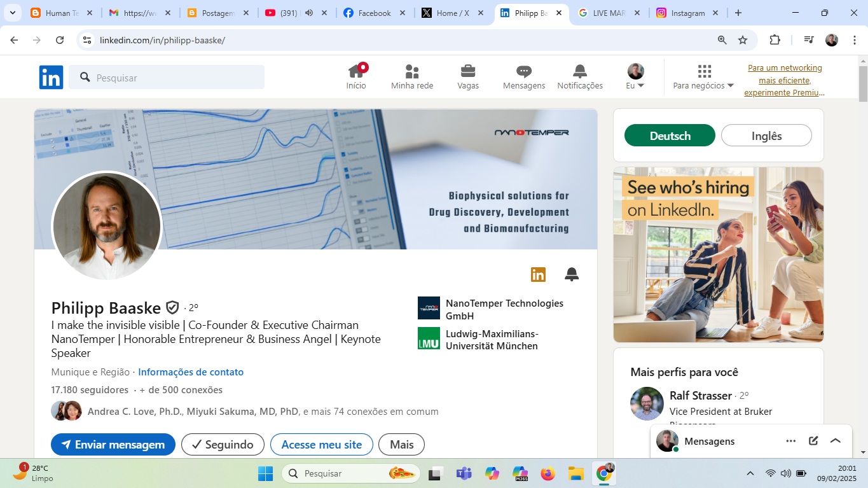Switch to the LIVE MAR Google tab

pyautogui.click(x=610, y=13)
